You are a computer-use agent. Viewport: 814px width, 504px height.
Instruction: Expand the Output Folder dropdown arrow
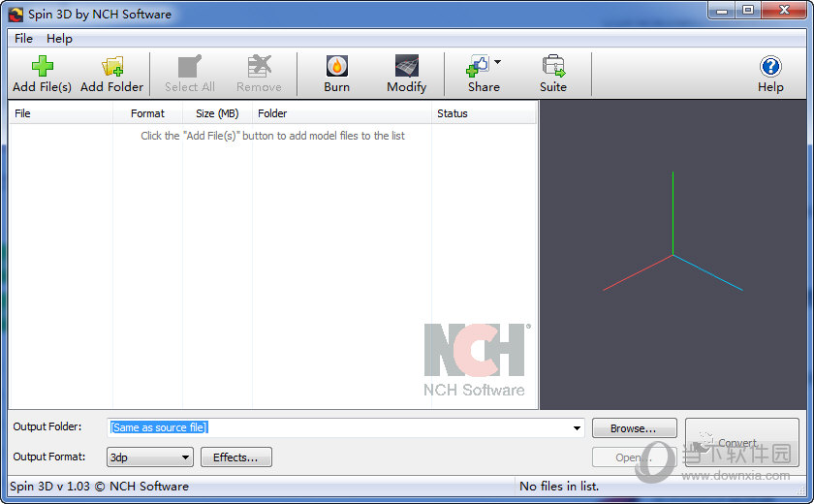coord(577,428)
